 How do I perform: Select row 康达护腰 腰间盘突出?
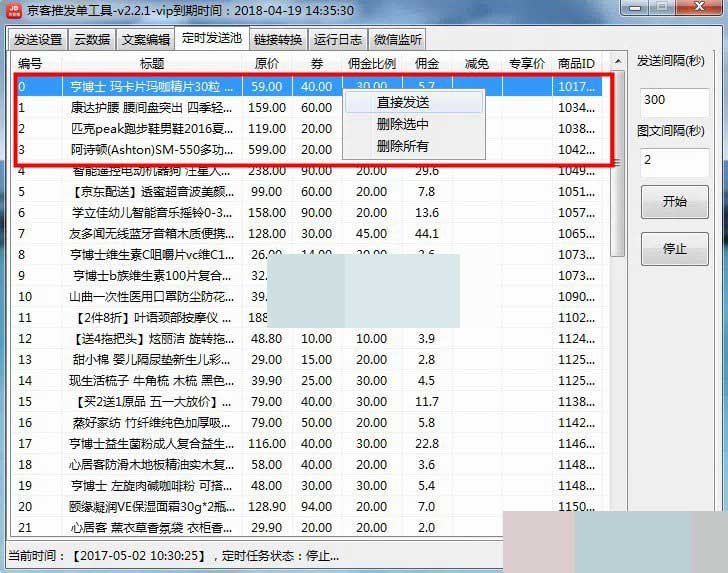pos(309,107)
